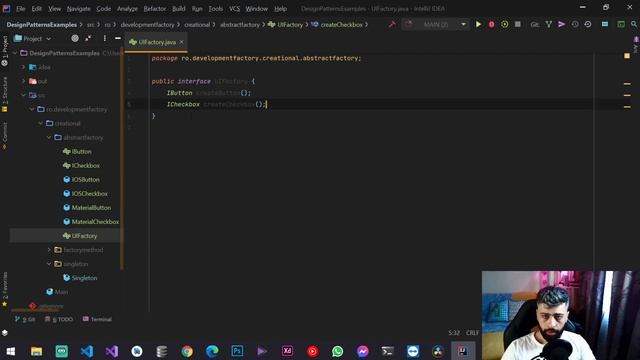Open Search Everywhere magnifier icon
The height and width of the screenshot is (360, 640).
tap(634, 24)
